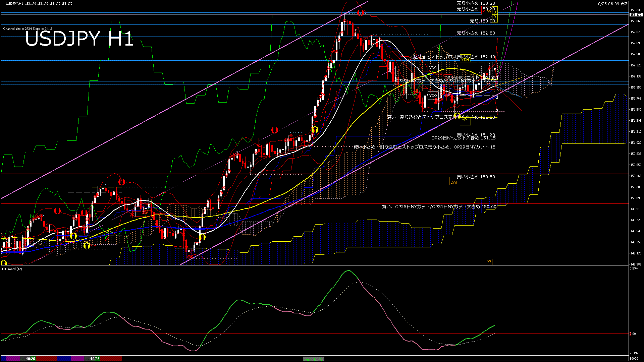This screenshot has width=644, height=362.
Task: Click the H1 macd (12) indicator label
Action: tap(12, 269)
